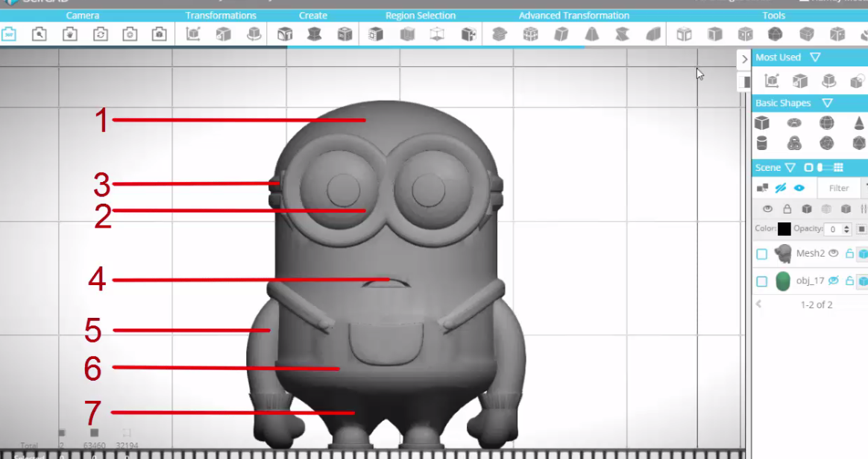Viewport: 868px width, 459px height.
Task: Tick the obj_17 object checkbox
Action: (x=761, y=281)
